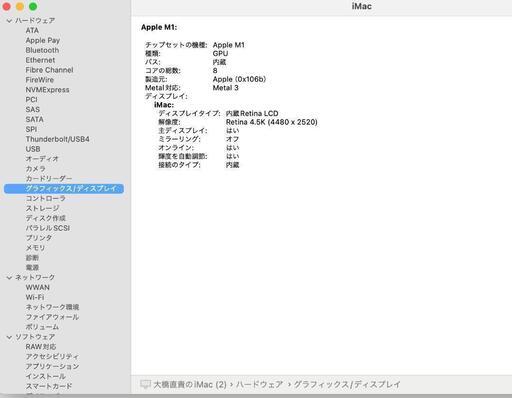Click the core count value 8
Viewport: 512px width, 398px height.
click(215, 71)
